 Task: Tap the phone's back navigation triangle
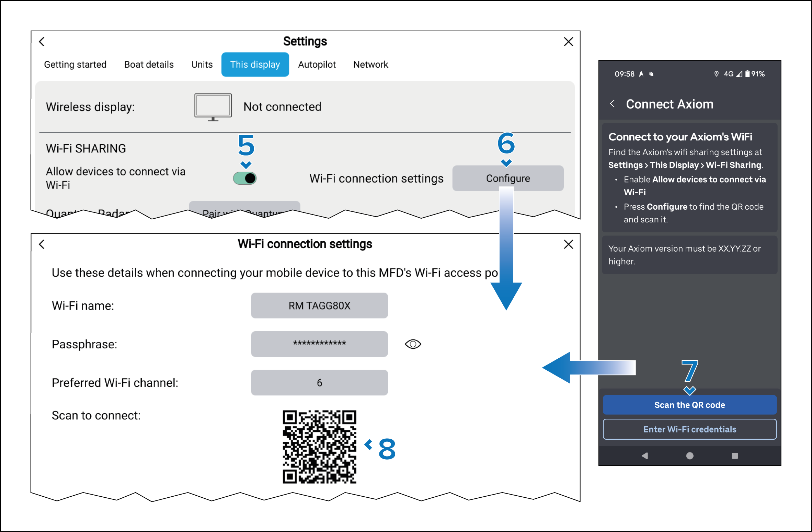pos(645,455)
